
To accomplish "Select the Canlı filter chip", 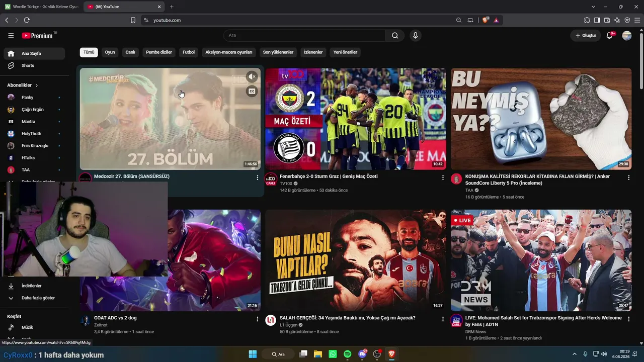I will 130,52.
